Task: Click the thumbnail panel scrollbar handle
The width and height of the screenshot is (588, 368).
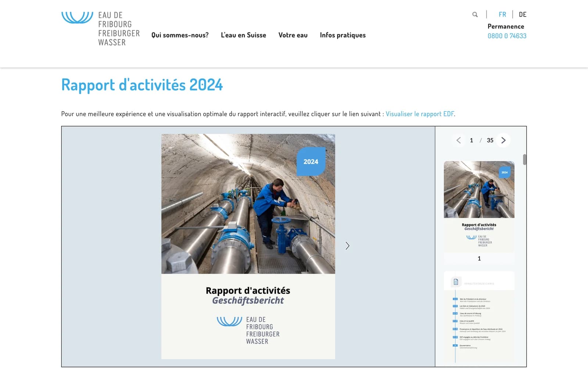Action: tap(524, 159)
